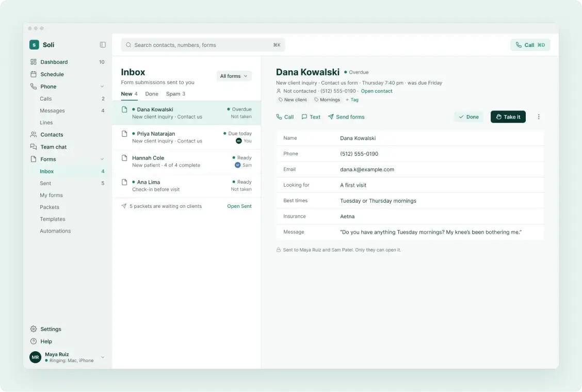Select the Ana Lima inbox row

187,185
